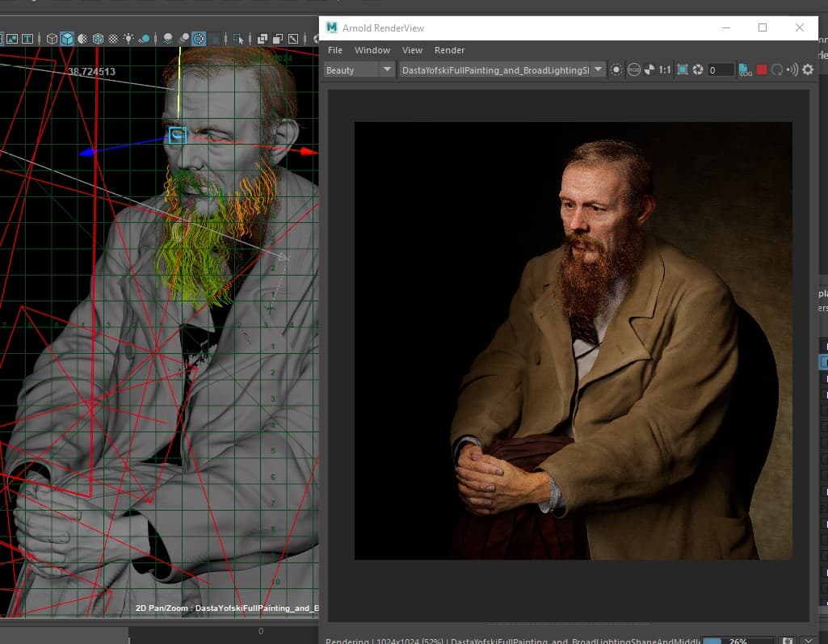Toggle the highlighted multisample anti-aliasing icon
Viewport: 828px width, 644px height.
pyautogui.click(x=199, y=39)
